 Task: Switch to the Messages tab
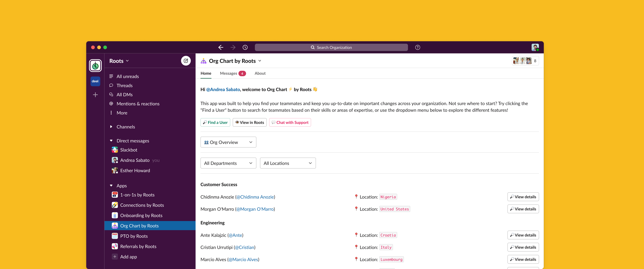coord(233,73)
